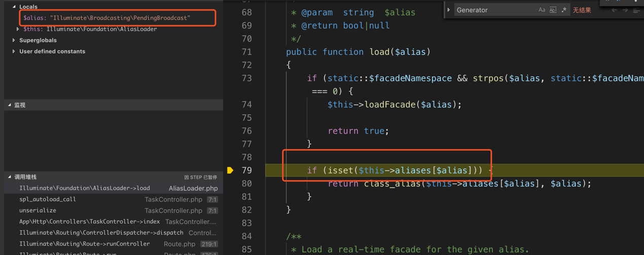Open the unserialize stack frame
This screenshot has height=255, width=644.
(x=38, y=210)
